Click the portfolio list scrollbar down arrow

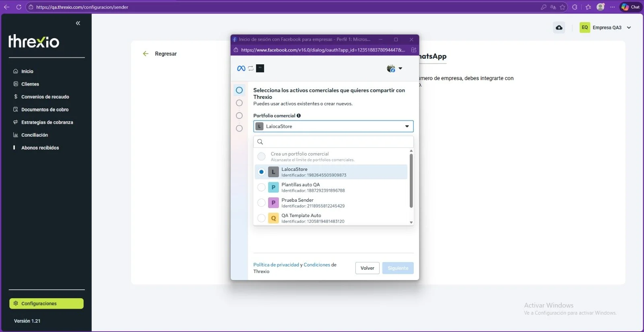coord(411,222)
